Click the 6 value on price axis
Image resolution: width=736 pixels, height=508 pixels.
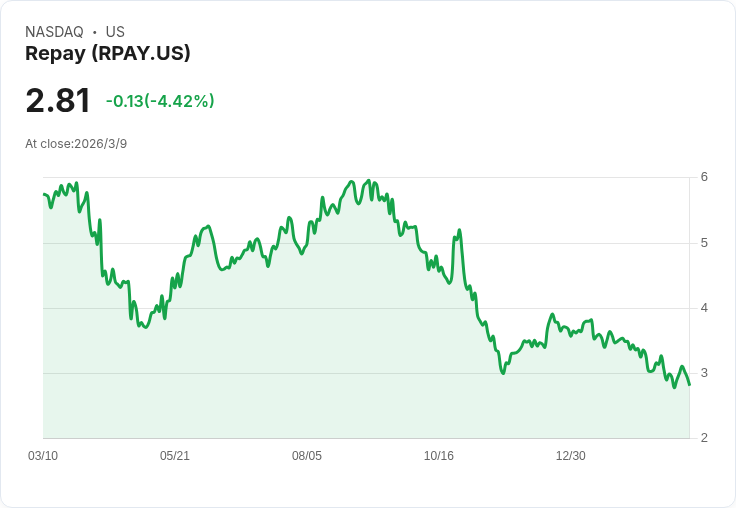704,177
